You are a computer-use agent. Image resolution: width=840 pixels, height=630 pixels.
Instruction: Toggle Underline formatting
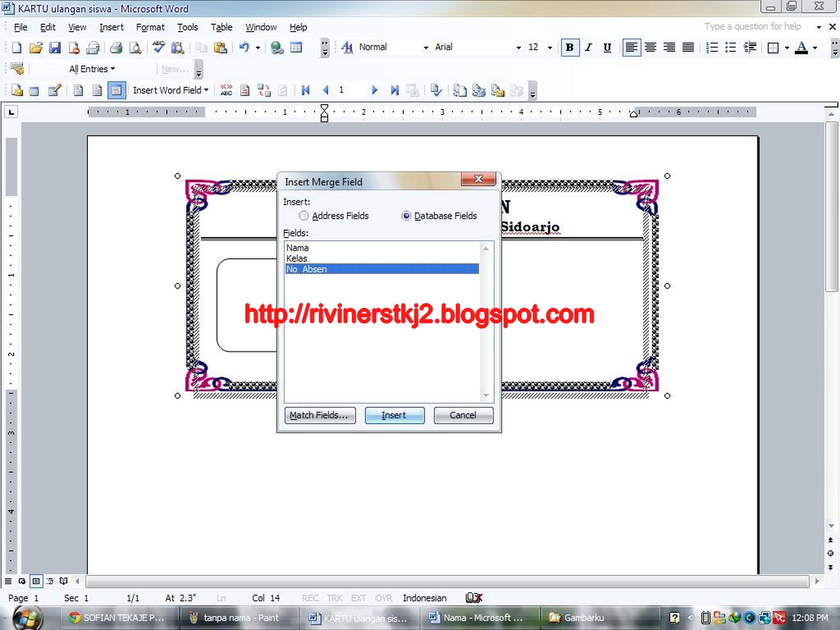click(x=607, y=48)
